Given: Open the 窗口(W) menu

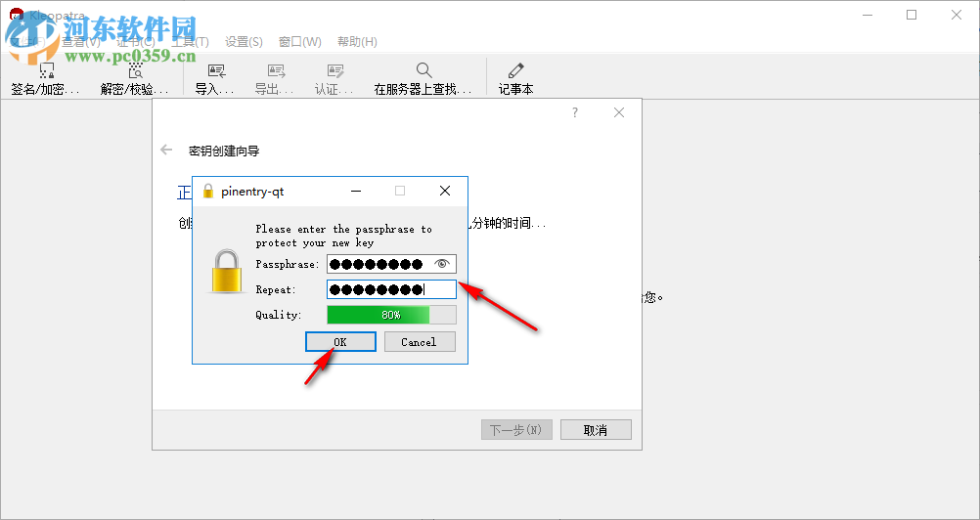Looking at the screenshot, I should pos(300,42).
